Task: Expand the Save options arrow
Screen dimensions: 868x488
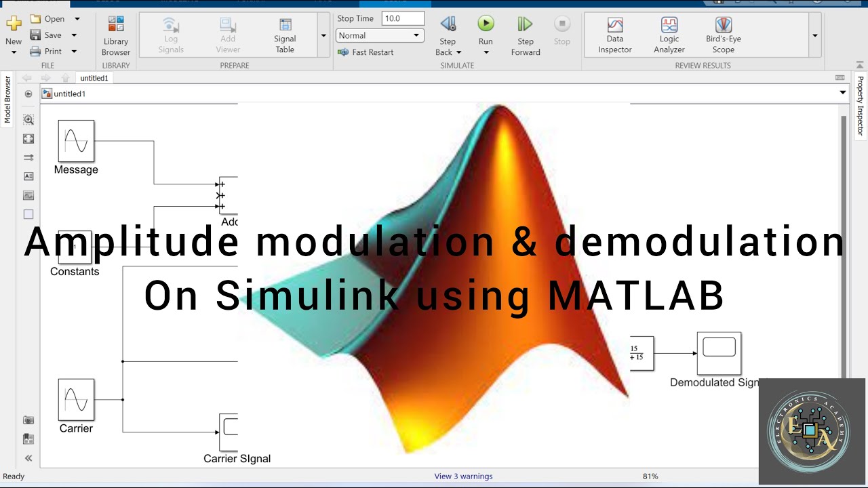Action: [74, 35]
